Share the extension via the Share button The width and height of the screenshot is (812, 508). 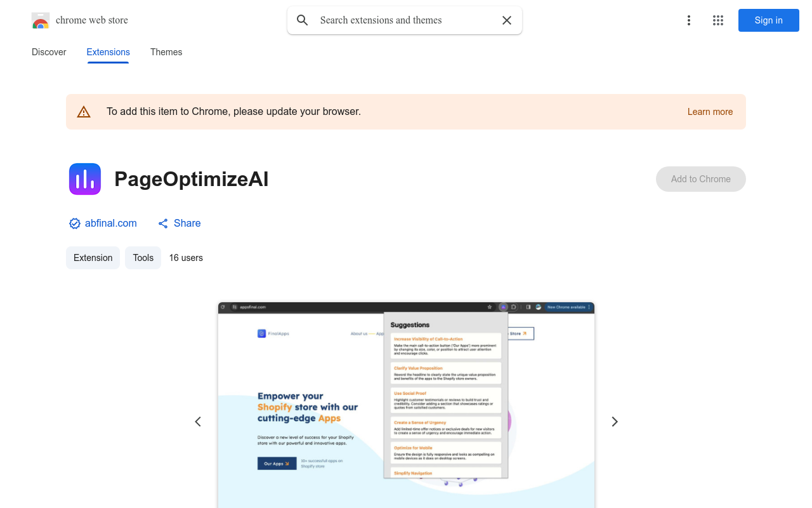pyautogui.click(x=180, y=224)
